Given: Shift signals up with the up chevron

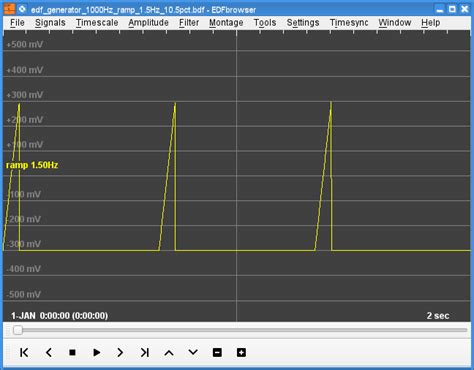Looking at the screenshot, I should pyautogui.click(x=169, y=353).
